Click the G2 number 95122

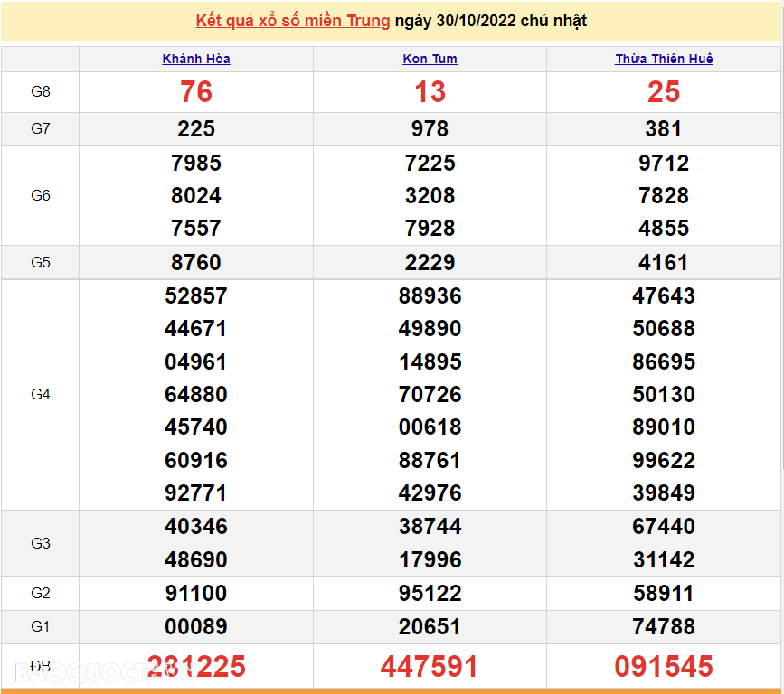coord(430,594)
